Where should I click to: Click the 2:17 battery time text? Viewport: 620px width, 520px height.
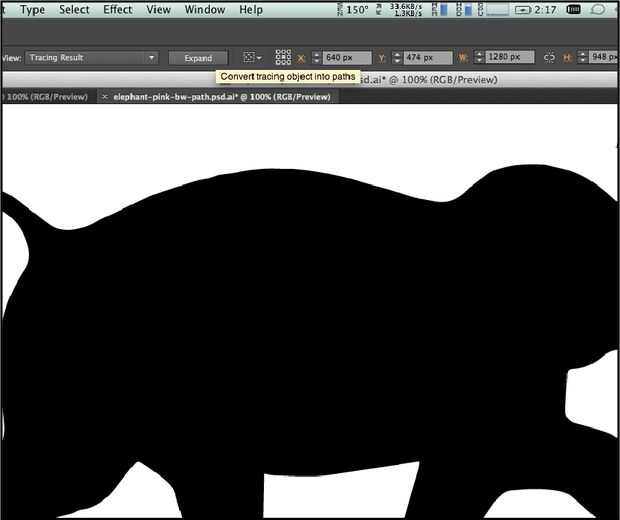[x=545, y=9]
